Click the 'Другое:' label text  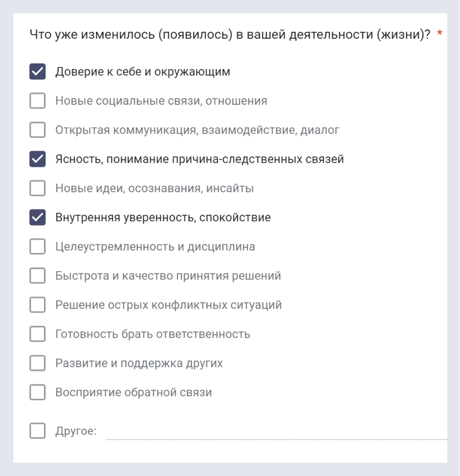(x=75, y=432)
